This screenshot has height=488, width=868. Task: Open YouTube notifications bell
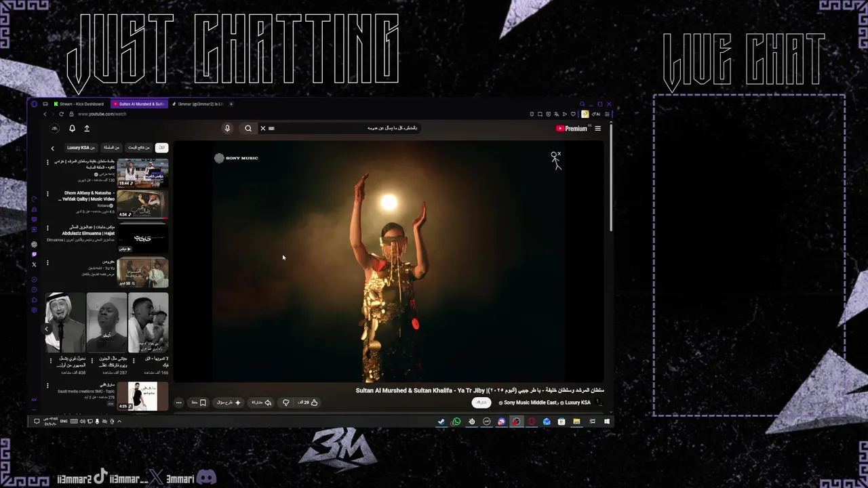pos(72,128)
